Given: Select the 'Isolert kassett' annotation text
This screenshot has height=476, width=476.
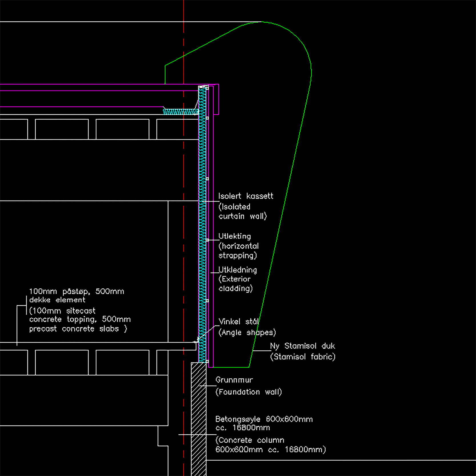Looking at the screenshot, I should pyautogui.click(x=246, y=196).
